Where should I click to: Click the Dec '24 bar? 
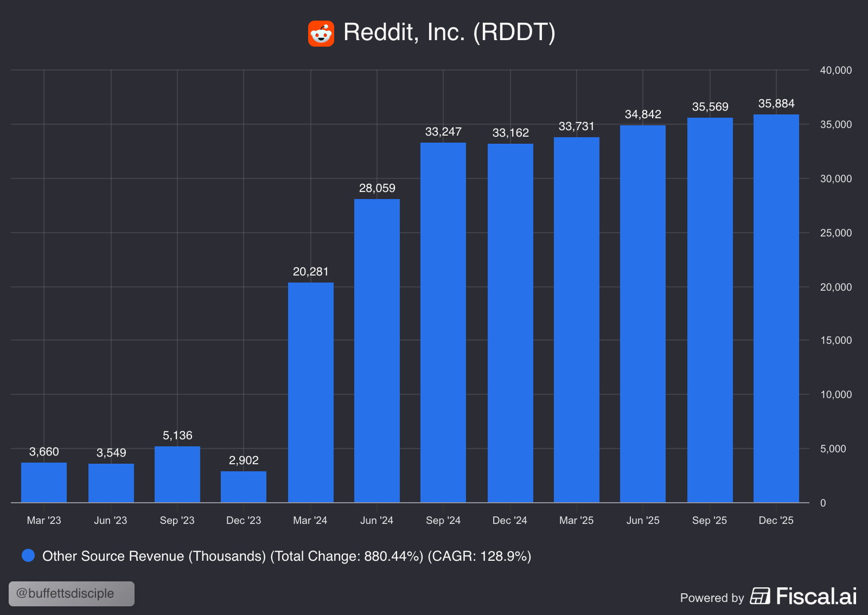tap(510, 323)
